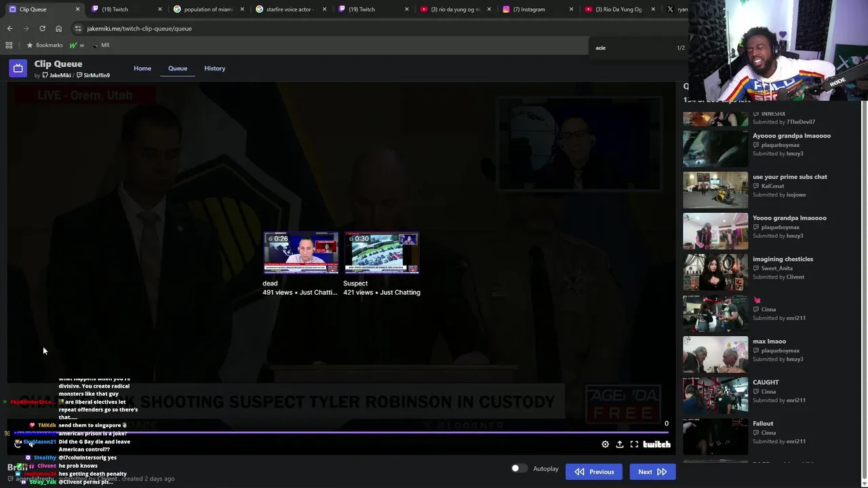Open the MR bookmark
This screenshot has height=488, width=868.
tap(100, 45)
